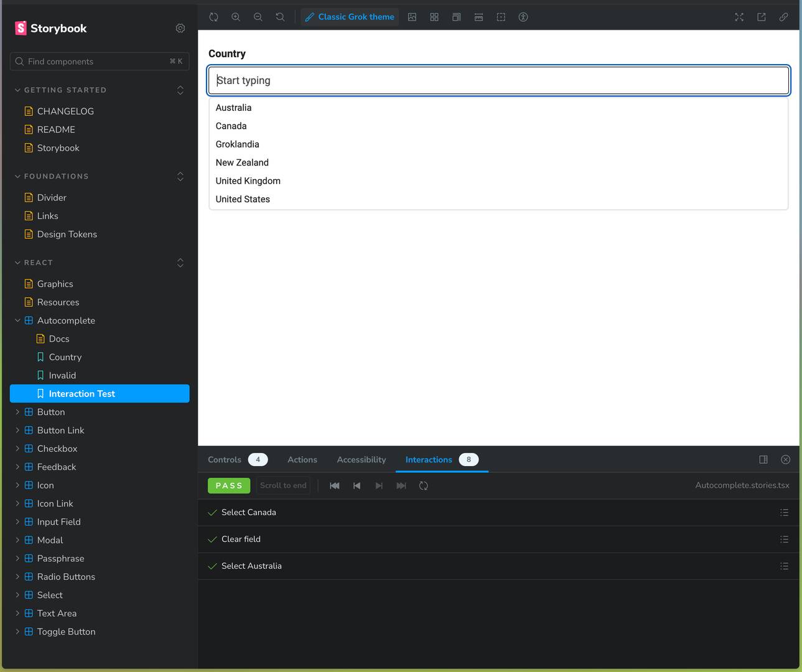Viewport: 802px width, 672px height.
Task: Enable the measure tool
Action: (478, 17)
